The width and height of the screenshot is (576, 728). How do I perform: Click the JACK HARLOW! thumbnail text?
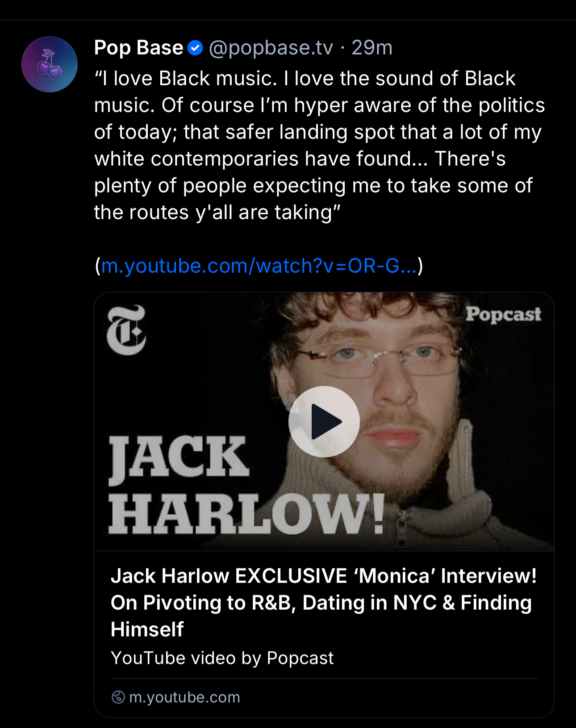tap(246, 485)
